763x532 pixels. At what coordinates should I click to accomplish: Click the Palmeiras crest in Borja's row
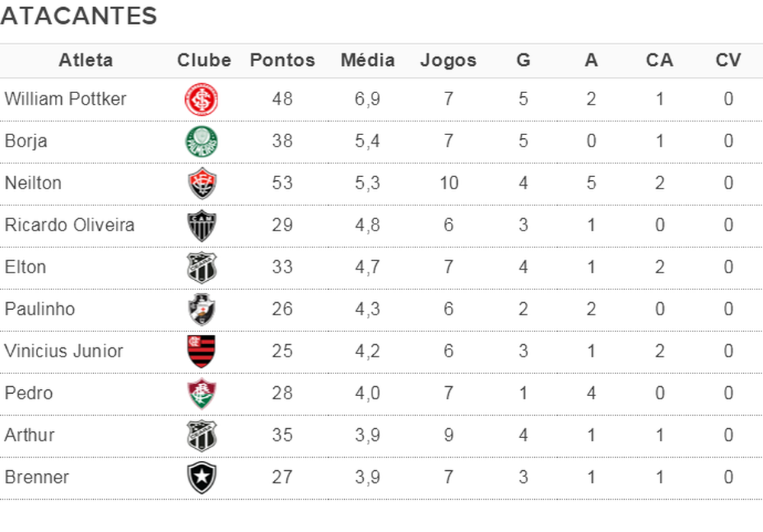[202, 141]
